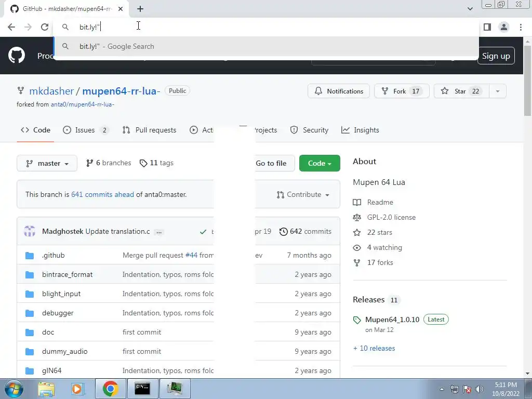
Task: Open the debugger folder
Action: click(x=58, y=313)
